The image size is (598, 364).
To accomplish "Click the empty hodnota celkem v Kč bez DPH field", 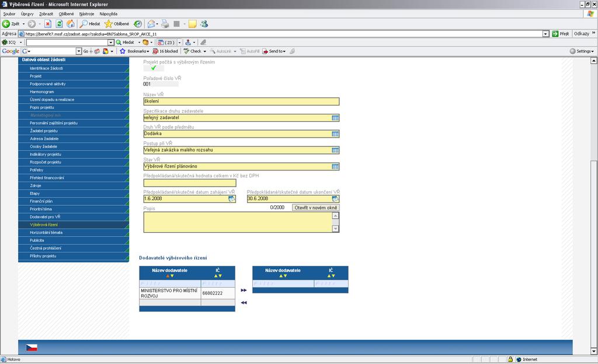I will tap(190, 183).
